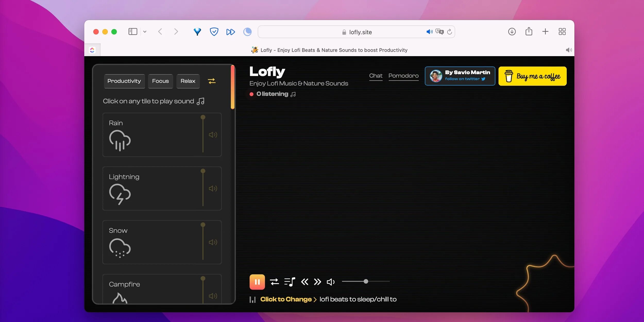The width and height of the screenshot is (644, 322).
Task: Go forward in Safari history
Action: coord(176,32)
